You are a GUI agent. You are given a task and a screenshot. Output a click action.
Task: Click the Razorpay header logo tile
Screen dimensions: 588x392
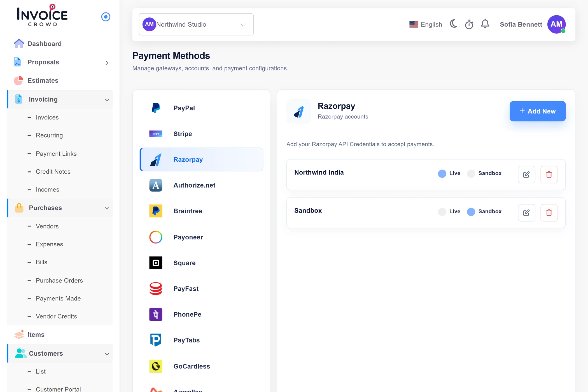pos(298,111)
